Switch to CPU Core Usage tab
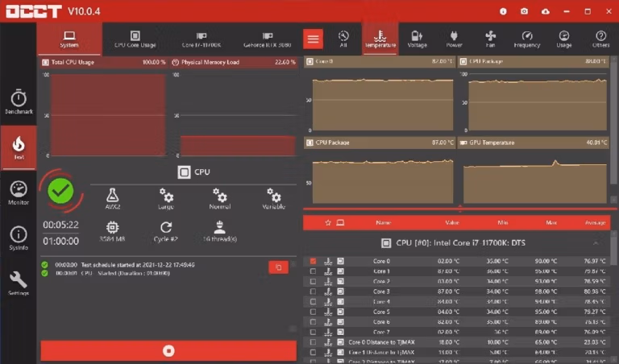Screen dimensions: 619x364 click(135, 39)
